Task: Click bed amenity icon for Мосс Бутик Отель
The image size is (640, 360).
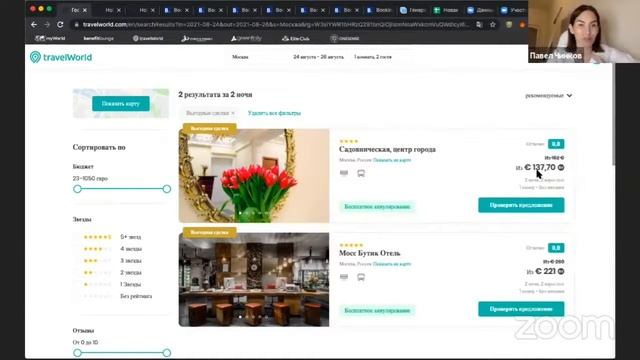Action: [344, 277]
